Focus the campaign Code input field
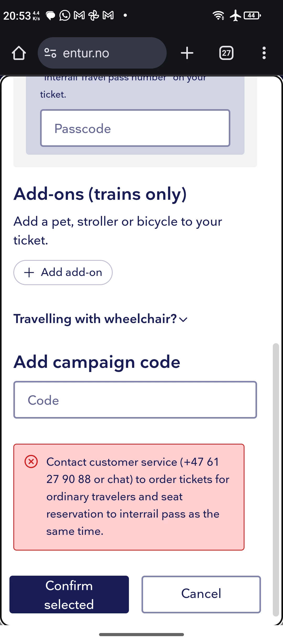This screenshot has width=283, height=644. click(x=135, y=400)
